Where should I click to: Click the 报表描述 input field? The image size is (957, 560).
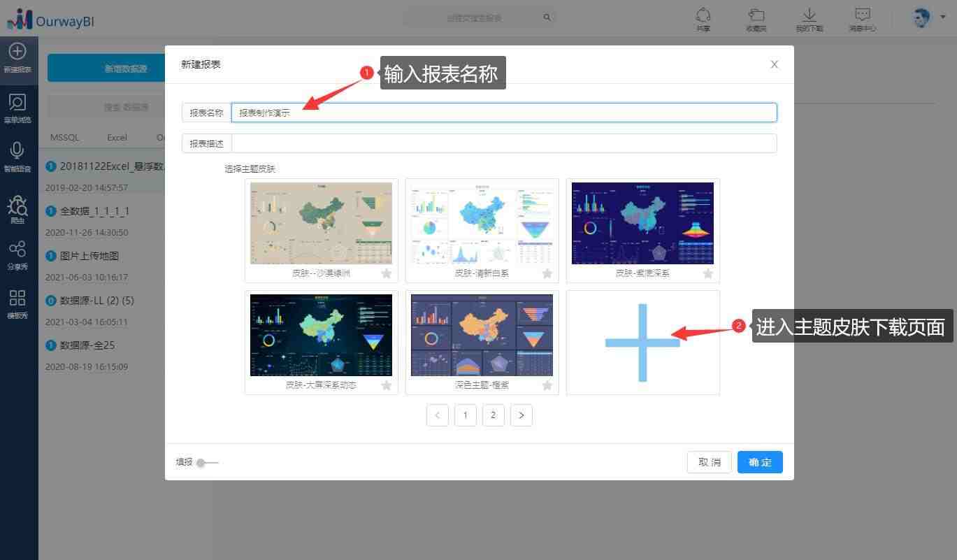(x=504, y=143)
